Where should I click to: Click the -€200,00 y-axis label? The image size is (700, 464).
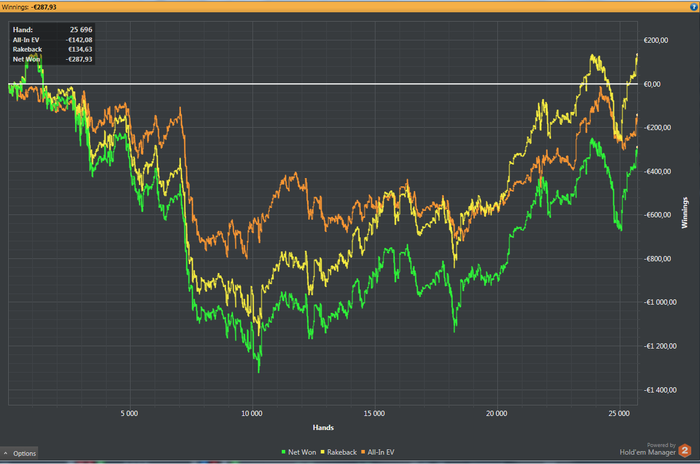(657, 128)
